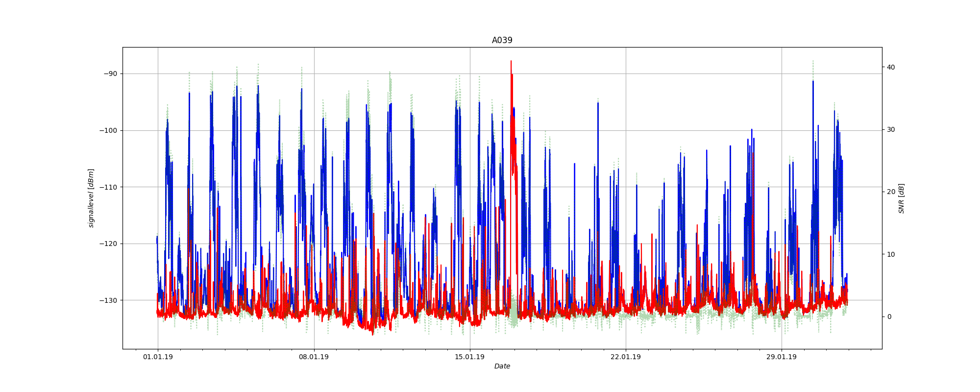This screenshot has height=392, width=980.
Task: Click the SNR tick value 30
Action: coord(890,129)
